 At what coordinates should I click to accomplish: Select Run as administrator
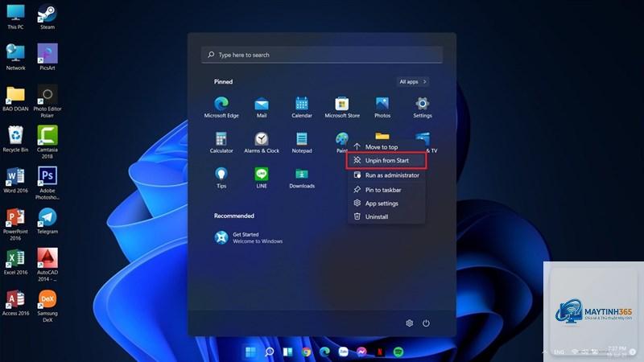click(x=386, y=175)
